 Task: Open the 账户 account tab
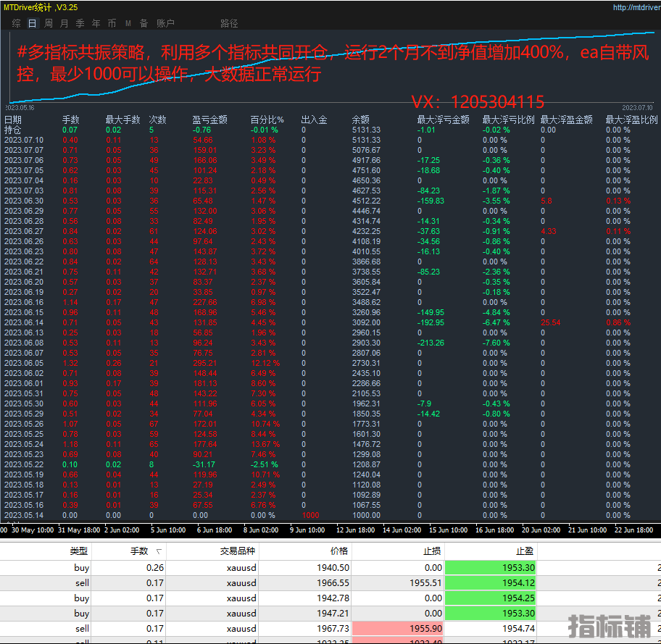point(165,23)
